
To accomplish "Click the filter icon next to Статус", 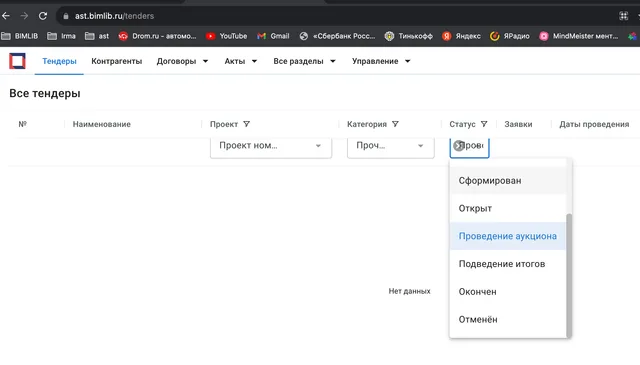I will pos(484,124).
